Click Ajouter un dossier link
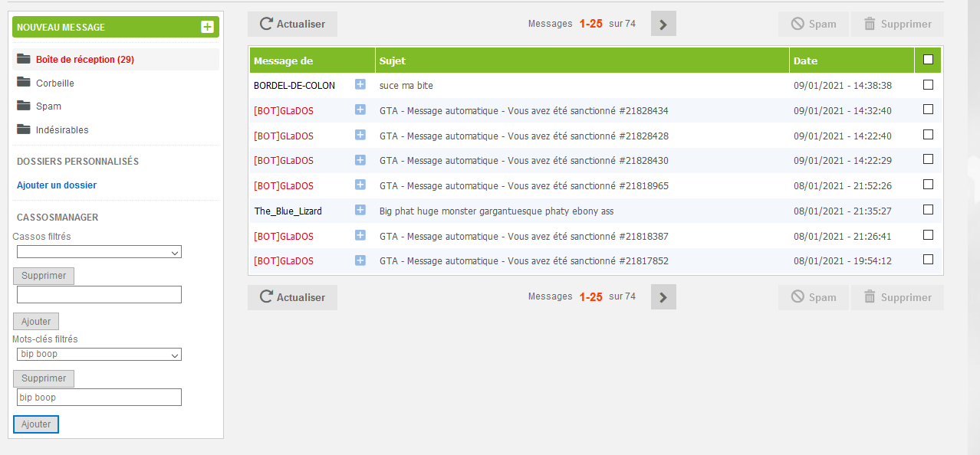980x455 pixels. pos(57,185)
